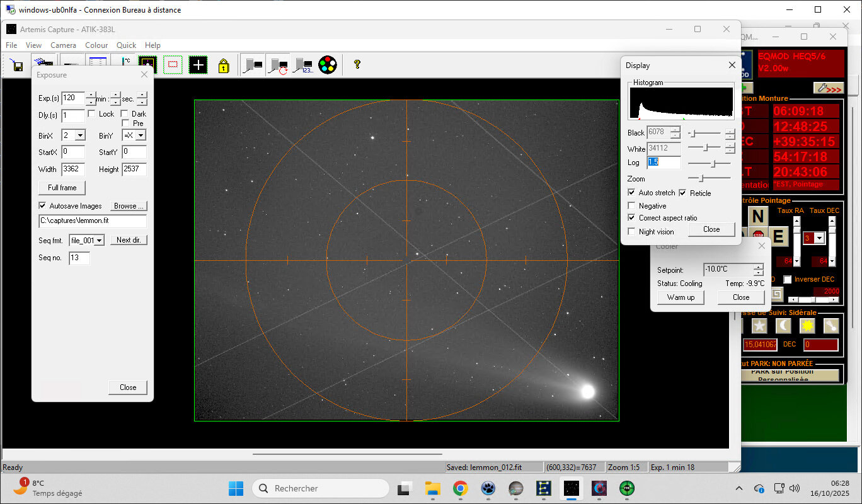Expand the Seq fmt. file_001 dropdown

tap(100, 240)
